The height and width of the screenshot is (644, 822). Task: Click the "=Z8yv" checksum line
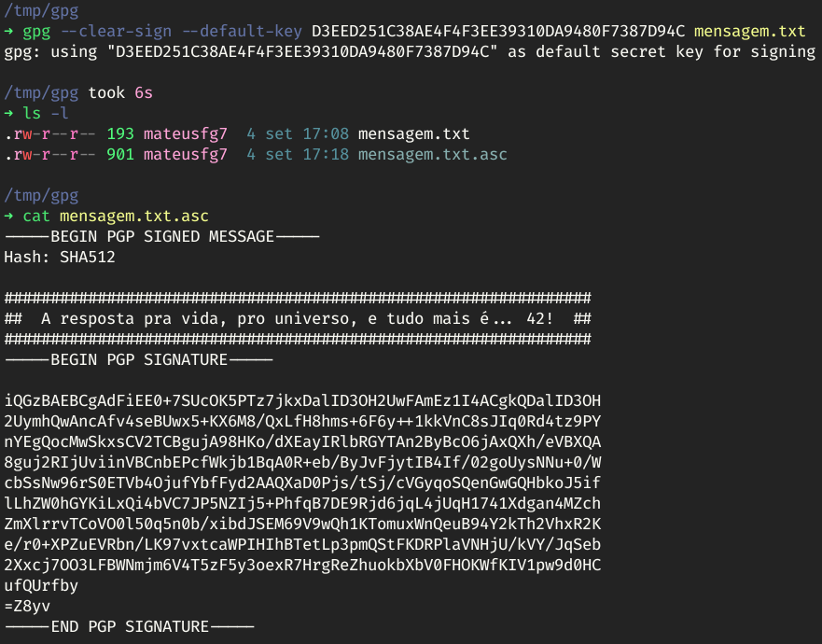(x=27, y=606)
